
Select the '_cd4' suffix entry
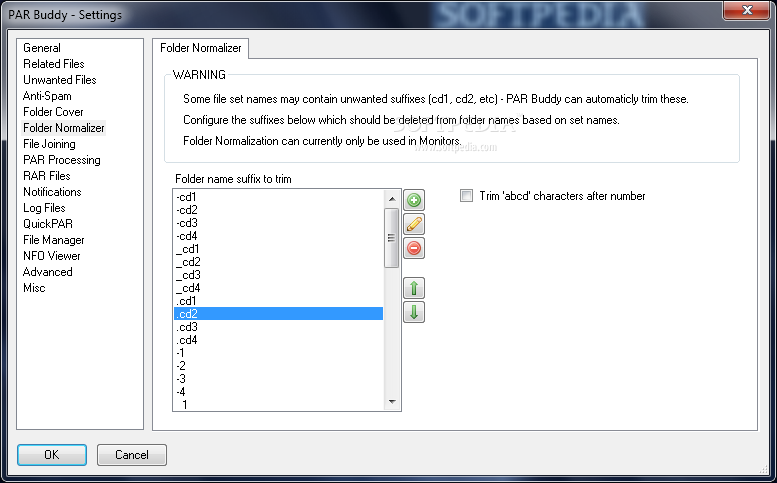point(278,288)
